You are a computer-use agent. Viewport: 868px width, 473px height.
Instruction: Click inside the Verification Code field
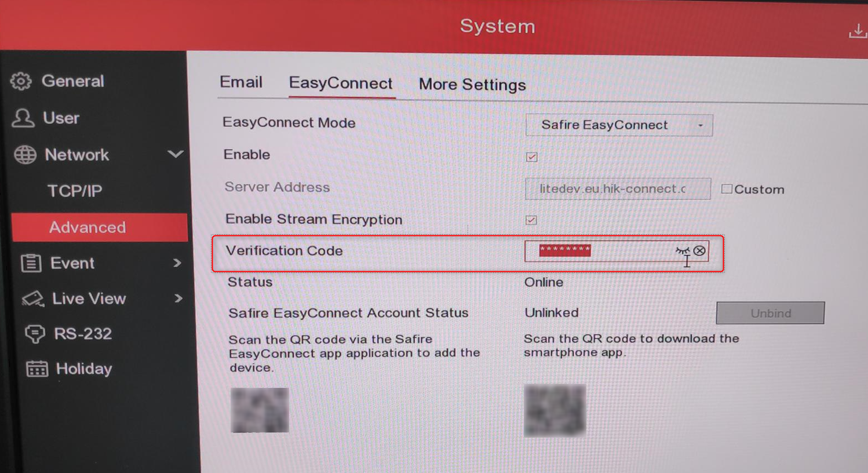pos(617,251)
